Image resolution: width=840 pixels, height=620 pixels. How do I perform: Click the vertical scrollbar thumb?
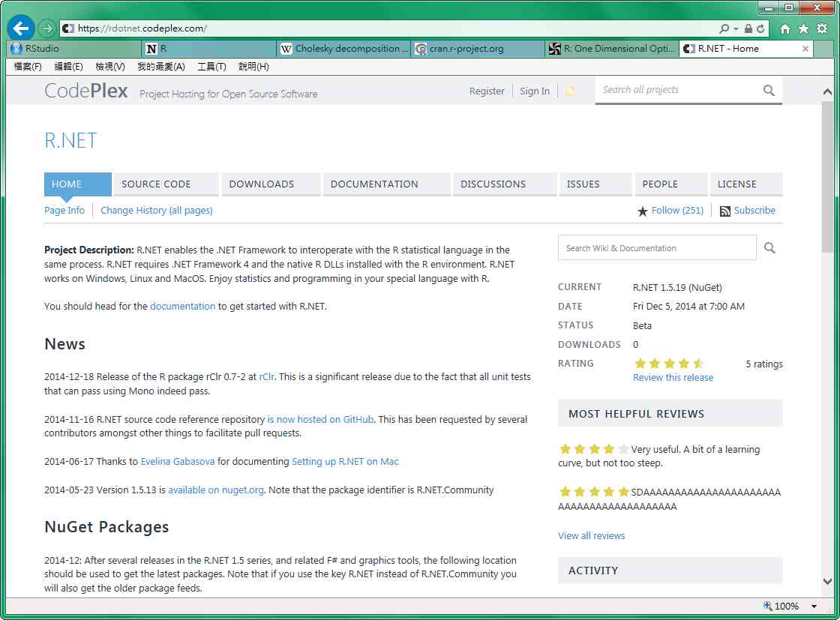click(x=828, y=177)
